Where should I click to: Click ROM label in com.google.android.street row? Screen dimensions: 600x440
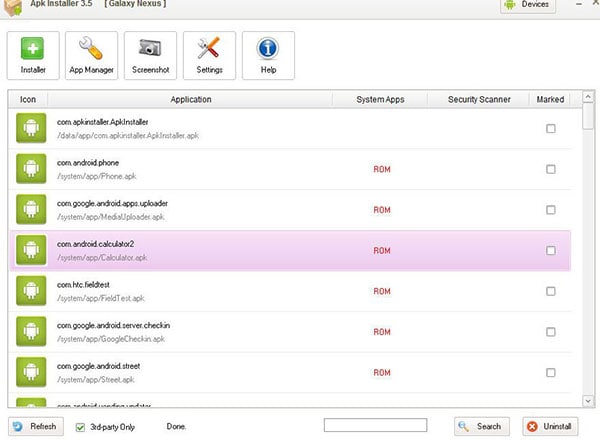coord(382,373)
